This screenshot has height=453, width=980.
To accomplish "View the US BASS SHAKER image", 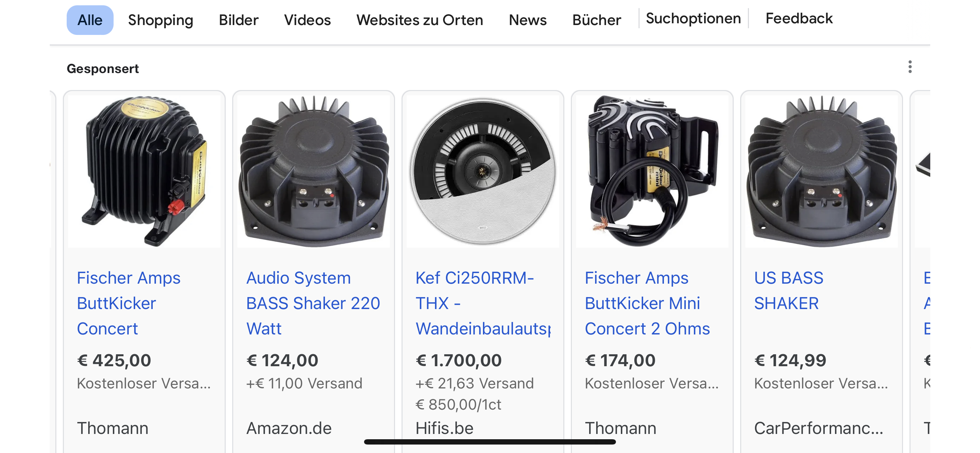I will click(821, 171).
